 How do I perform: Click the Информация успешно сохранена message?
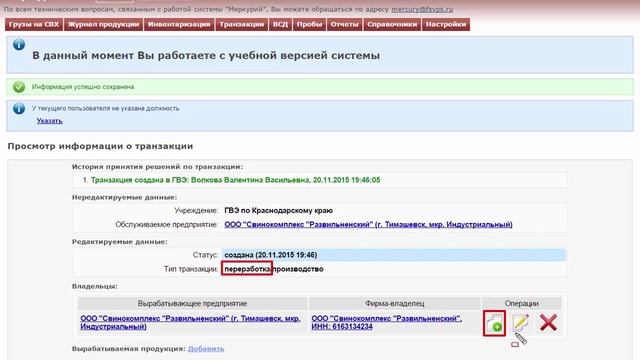click(x=83, y=87)
